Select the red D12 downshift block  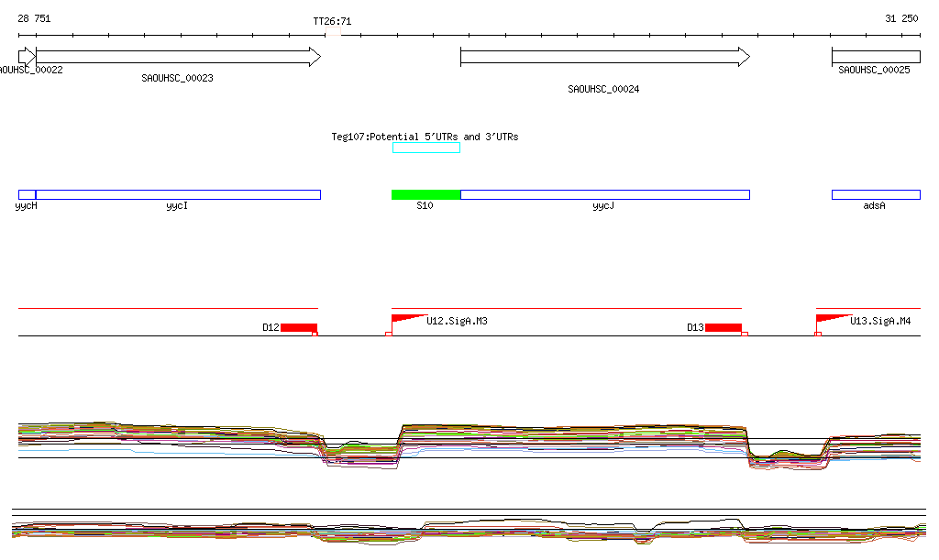point(298,327)
